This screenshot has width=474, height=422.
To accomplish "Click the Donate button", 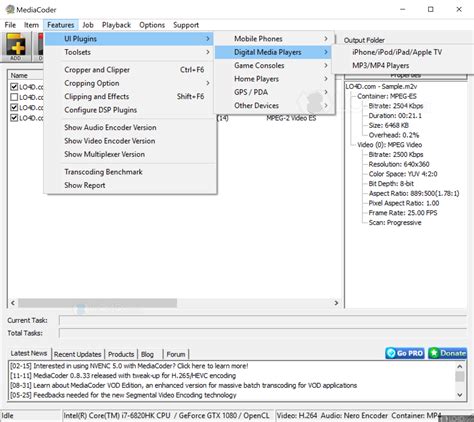I will point(448,353).
